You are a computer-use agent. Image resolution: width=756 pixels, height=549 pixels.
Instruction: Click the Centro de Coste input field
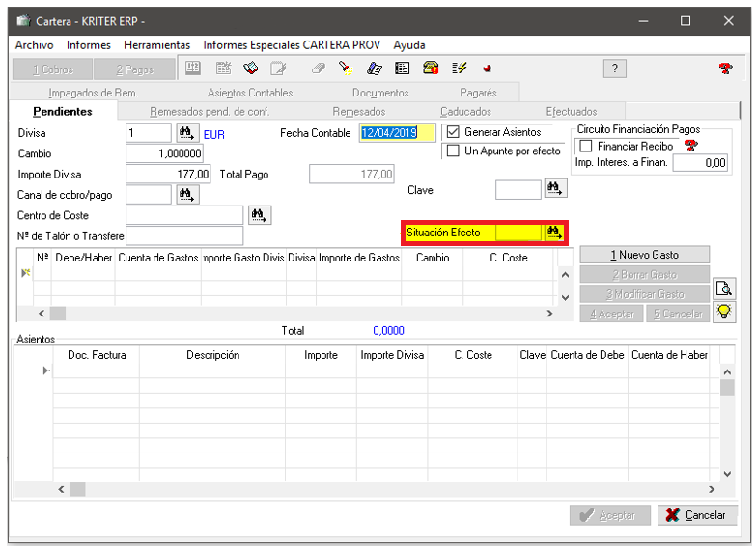(184, 215)
